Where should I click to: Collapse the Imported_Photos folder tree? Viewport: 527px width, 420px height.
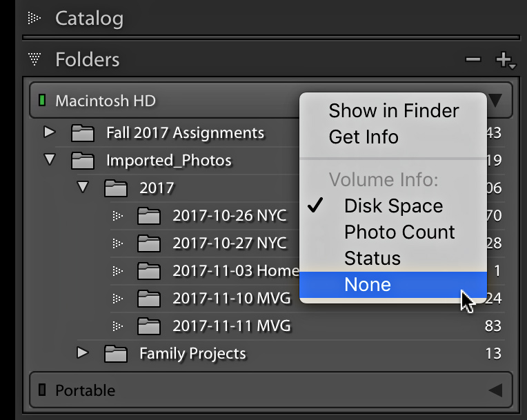click(x=50, y=159)
